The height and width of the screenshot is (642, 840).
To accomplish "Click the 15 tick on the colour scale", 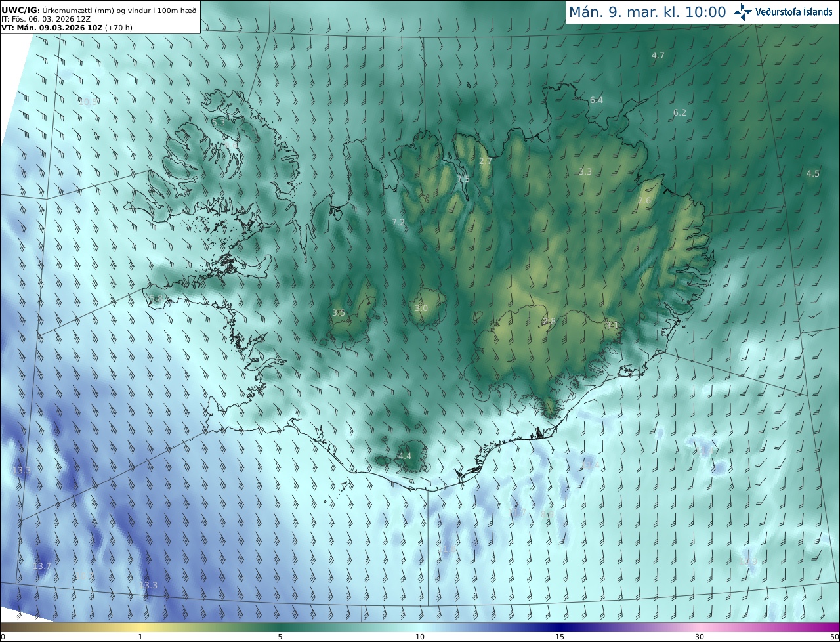I will 560,637.
